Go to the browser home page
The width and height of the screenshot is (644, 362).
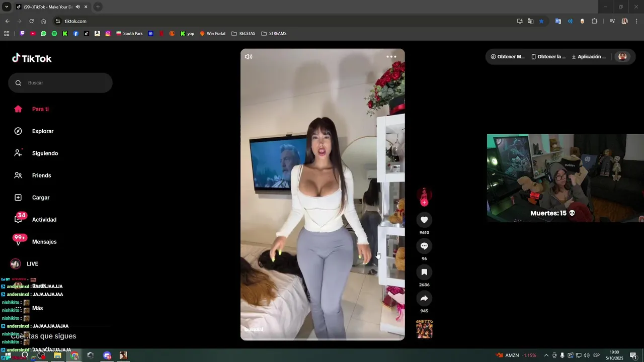pyautogui.click(x=43, y=21)
